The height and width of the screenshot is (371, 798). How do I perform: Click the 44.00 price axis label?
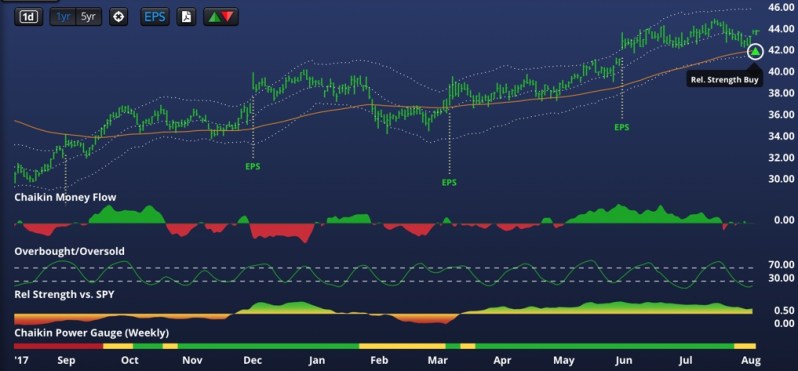[781, 29]
